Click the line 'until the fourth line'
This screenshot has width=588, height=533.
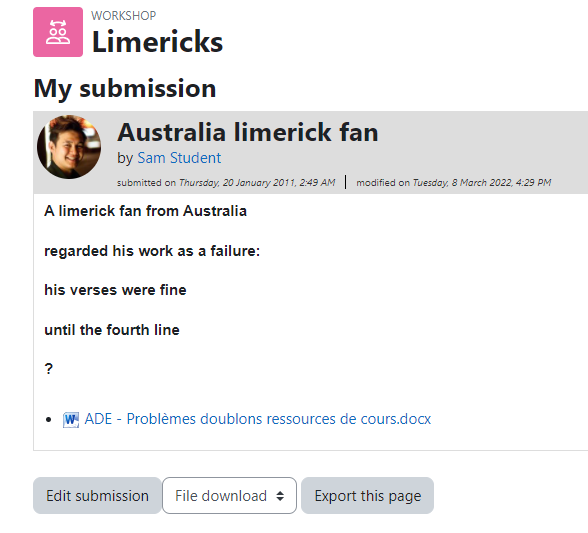pos(112,330)
